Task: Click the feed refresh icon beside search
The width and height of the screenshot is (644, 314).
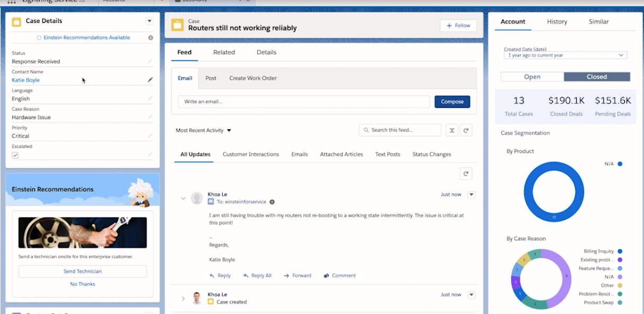Action: [466, 130]
